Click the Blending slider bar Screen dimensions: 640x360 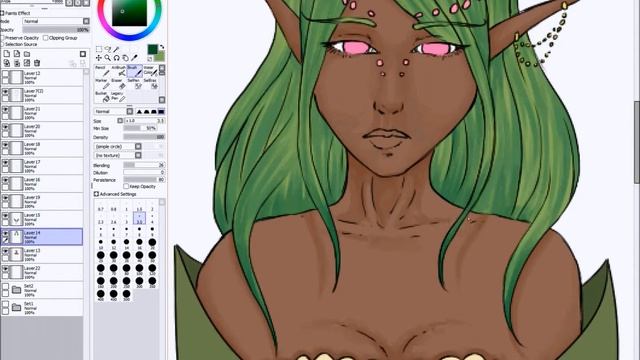[x=144, y=165]
